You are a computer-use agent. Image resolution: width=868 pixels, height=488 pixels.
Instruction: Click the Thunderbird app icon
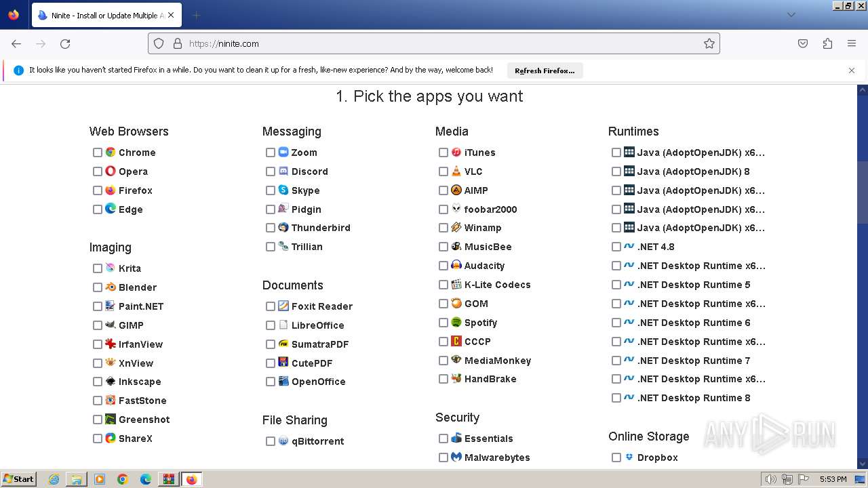coord(283,228)
